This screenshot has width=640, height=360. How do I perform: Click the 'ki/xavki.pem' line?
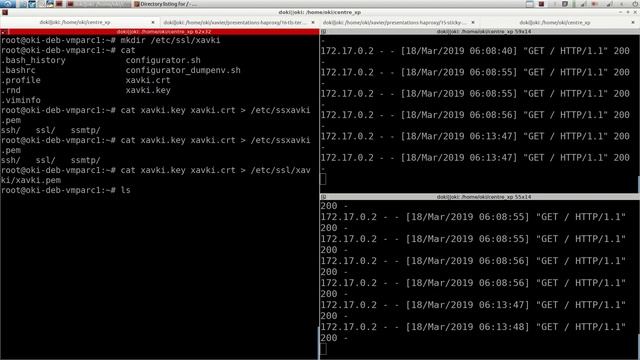31,180
